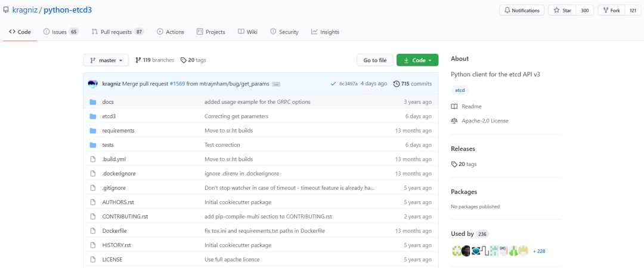
Task: View the 119 branches link
Action: (155, 60)
